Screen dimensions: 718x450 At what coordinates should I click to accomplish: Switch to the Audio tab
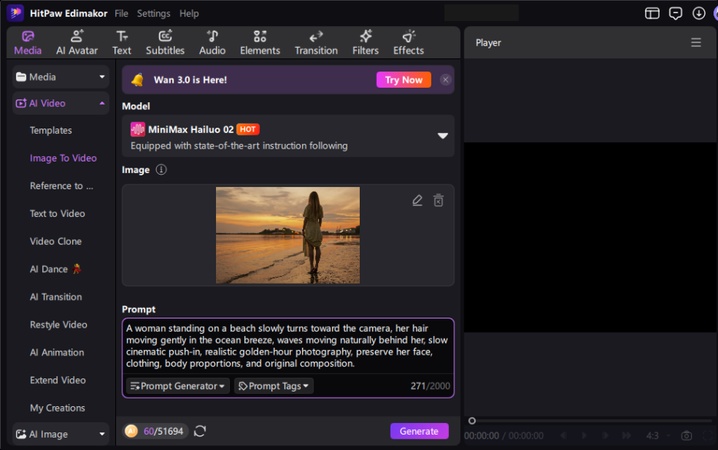pos(212,43)
